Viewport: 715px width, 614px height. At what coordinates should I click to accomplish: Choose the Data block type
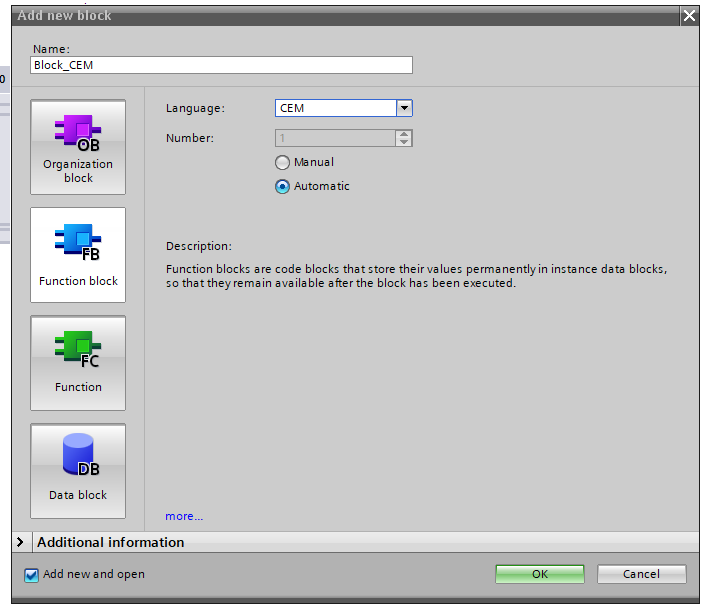[78, 471]
